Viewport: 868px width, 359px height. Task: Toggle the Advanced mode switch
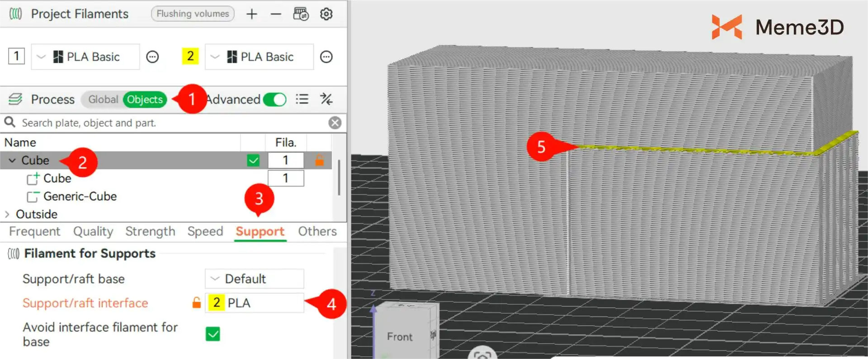pyautogui.click(x=274, y=99)
